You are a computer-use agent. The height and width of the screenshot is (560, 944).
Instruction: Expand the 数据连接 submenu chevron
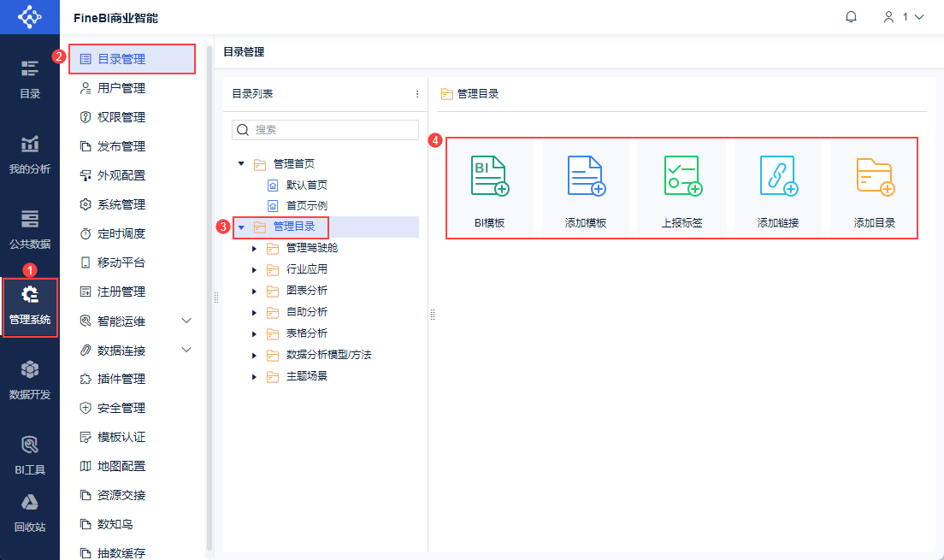[186, 350]
